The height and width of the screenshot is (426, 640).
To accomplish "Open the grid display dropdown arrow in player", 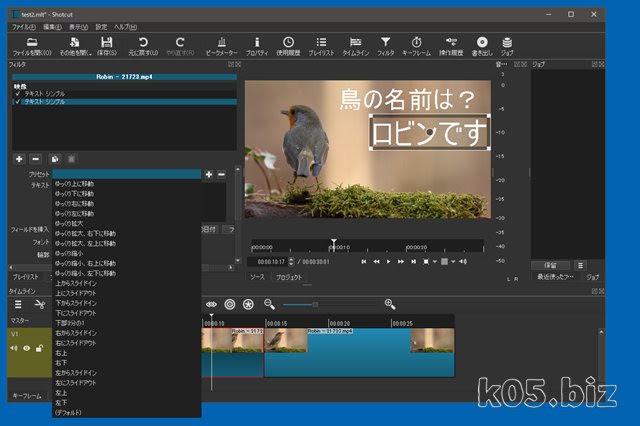I will [453, 262].
